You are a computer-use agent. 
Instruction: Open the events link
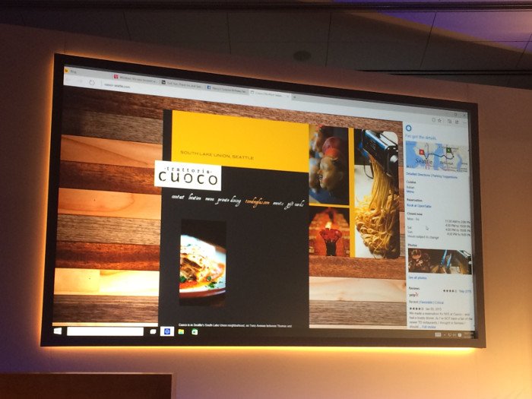(x=278, y=204)
